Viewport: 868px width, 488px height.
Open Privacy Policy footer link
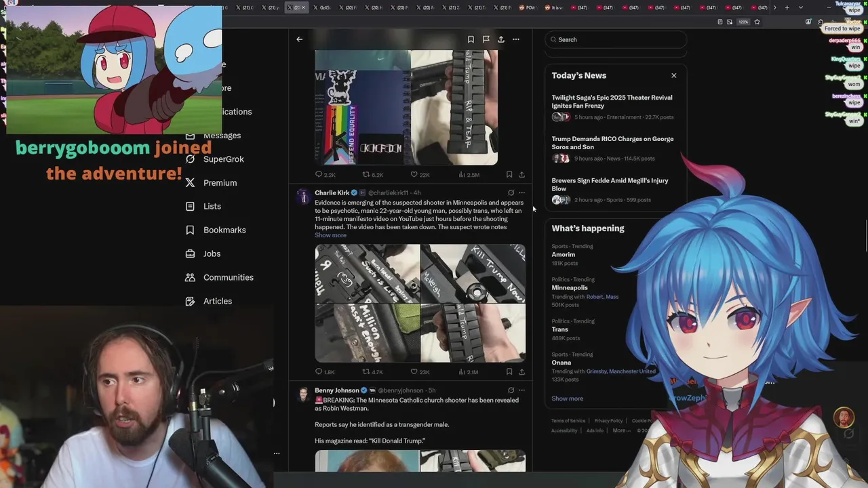click(x=608, y=421)
